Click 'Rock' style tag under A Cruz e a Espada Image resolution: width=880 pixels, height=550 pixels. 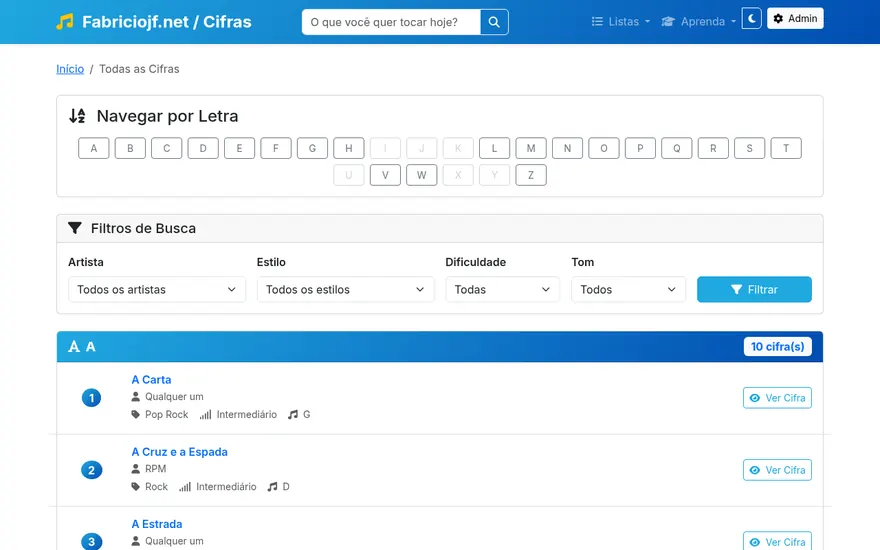(x=157, y=487)
